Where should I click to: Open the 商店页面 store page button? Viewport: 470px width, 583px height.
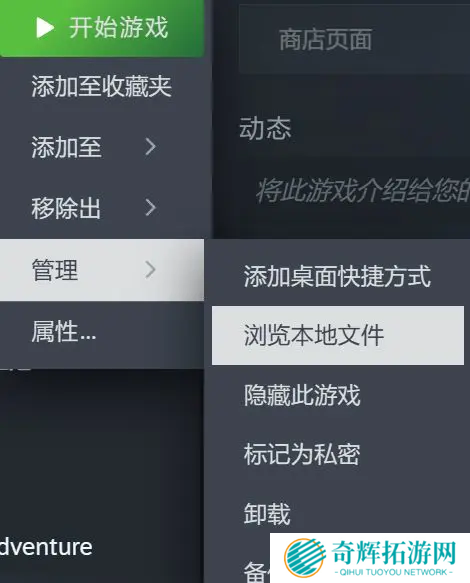(x=354, y=39)
